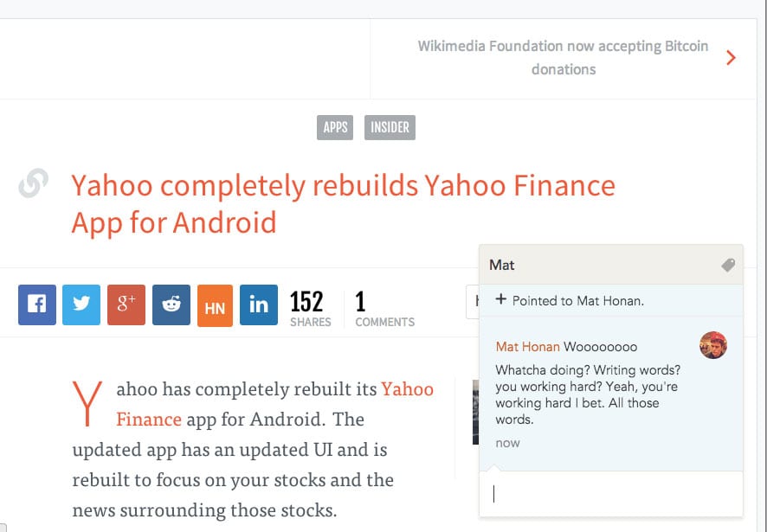Viewport: 767px width, 532px height.
Task: Click the Google Plus share icon
Action: tap(126, 304)
